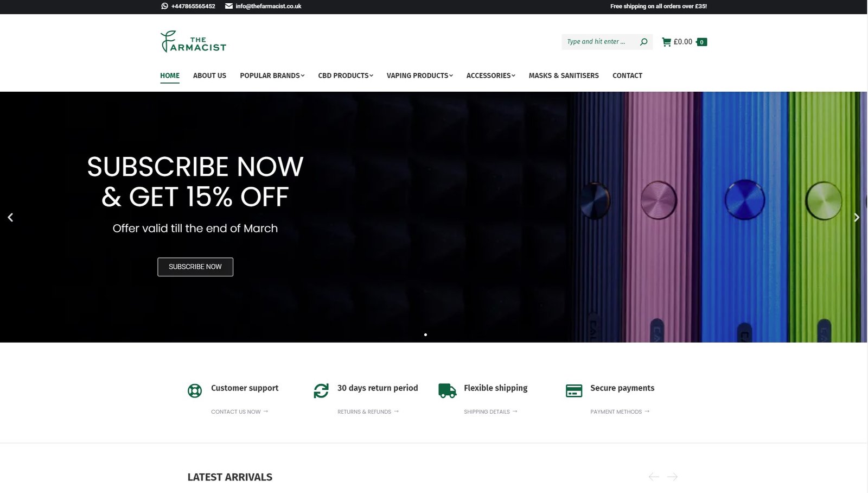Expand Vaping Products dropdown menu
The image size is (868, 493).
[x=419, y=75]
